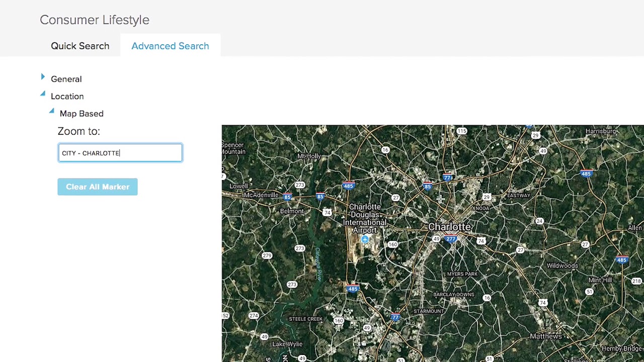Viewport: 644px width, 362px height.
Task: Select the Map Based label
Action: (82, 114)
